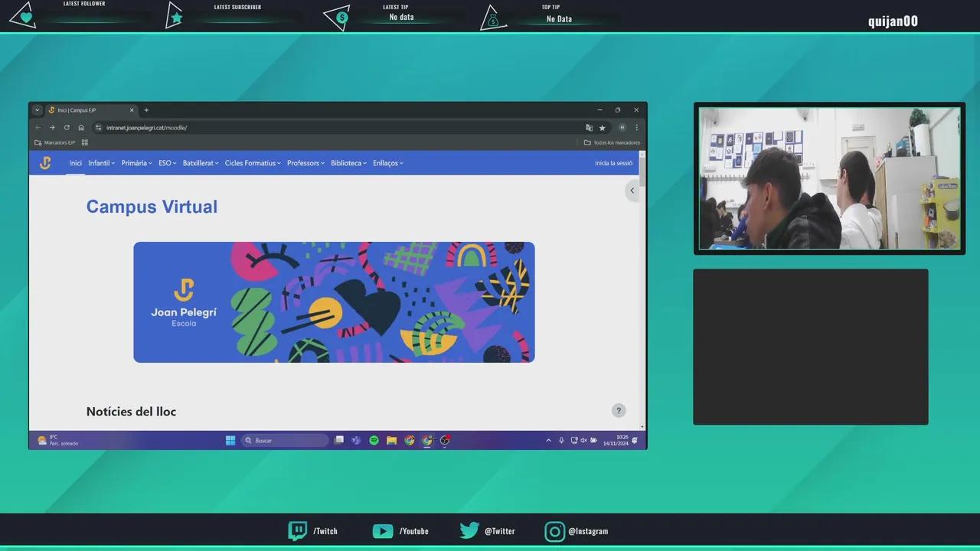Screen dimensions: 980x551
Task: Bookmark this page with the star icon
Action: (x=603, y=128)
